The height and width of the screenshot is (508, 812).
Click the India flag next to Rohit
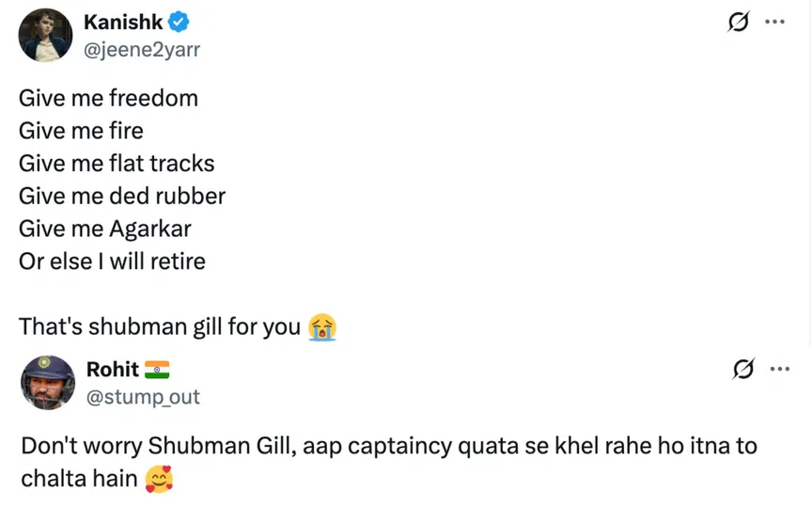coord(157,369)
